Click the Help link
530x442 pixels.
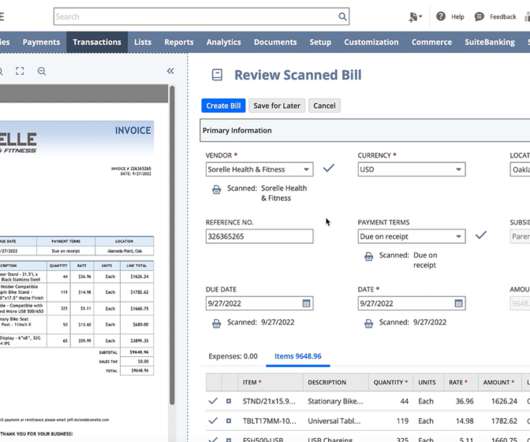point(458,17)
